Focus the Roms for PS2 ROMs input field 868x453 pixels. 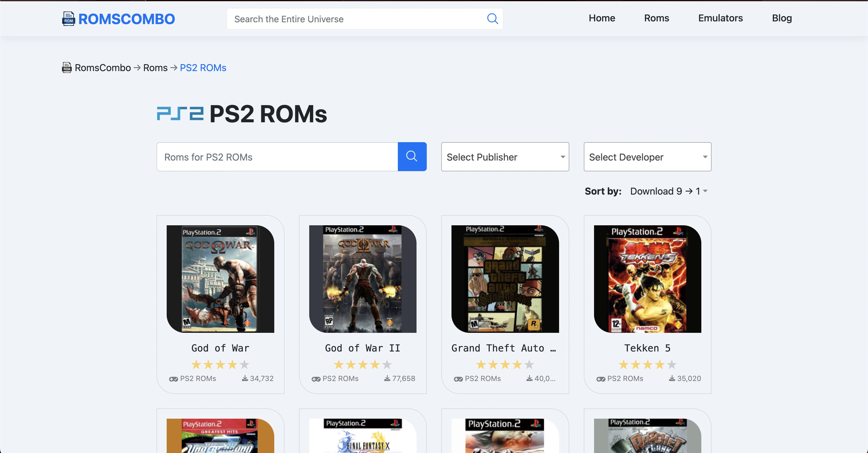pos(277,157)
